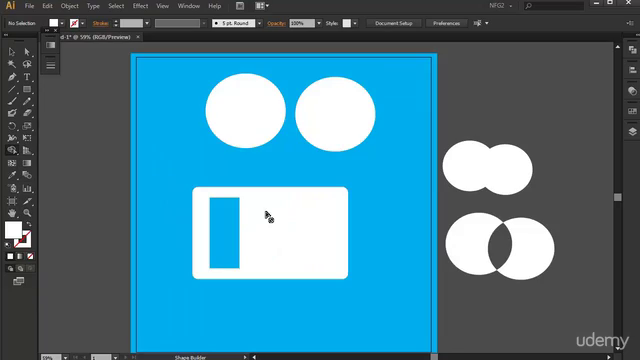This screenshot has height=360, width=640.
Task: Open fill swatch dropdown arrow
Action: click(62, 23)
